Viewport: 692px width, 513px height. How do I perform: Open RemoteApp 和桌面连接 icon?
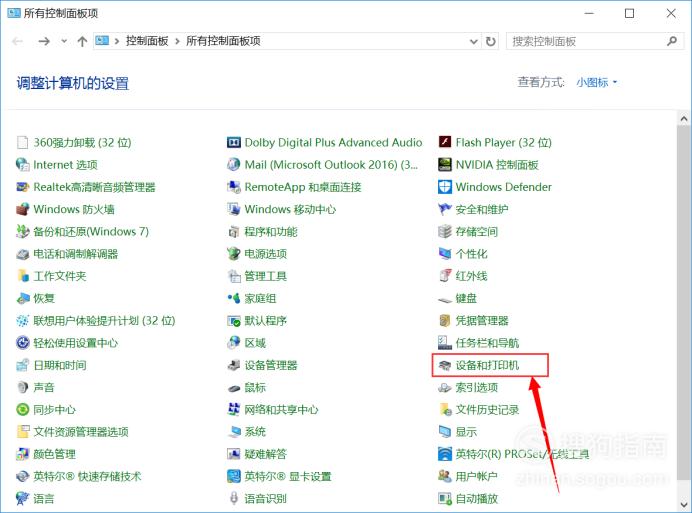[233, 187]
